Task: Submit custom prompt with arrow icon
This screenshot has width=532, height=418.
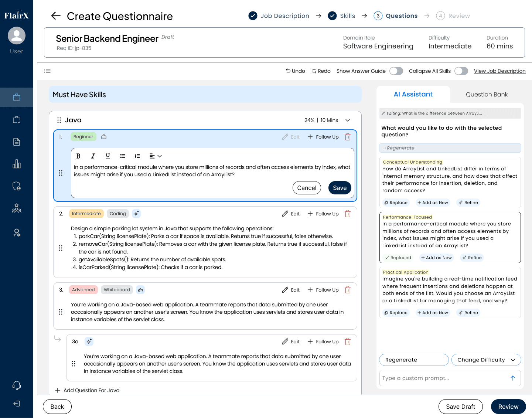Action: pos(513,378)
